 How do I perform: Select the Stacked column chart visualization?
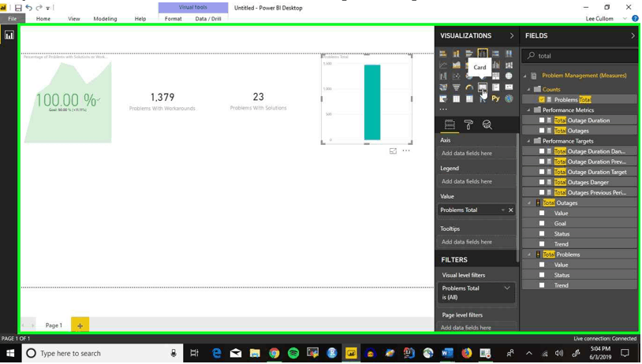[x=456, y=53]
